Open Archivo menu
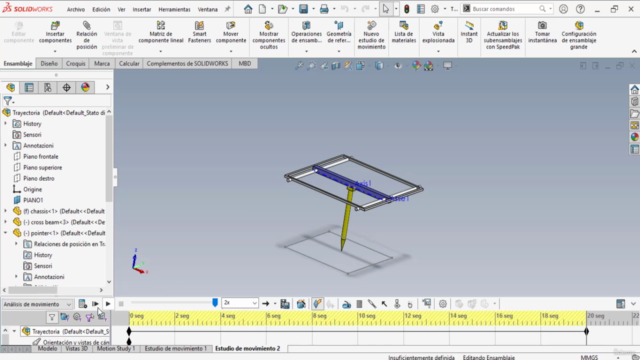Viewport: 640px width, 360px height. [76, 9]
